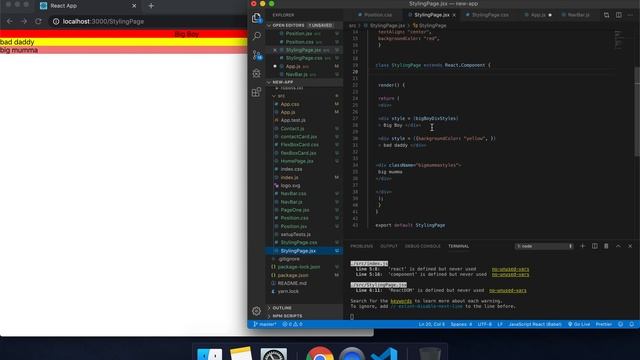Kill terminal using trash icon
This screenshot has width=640, height=360.
[x=606, y=246]
